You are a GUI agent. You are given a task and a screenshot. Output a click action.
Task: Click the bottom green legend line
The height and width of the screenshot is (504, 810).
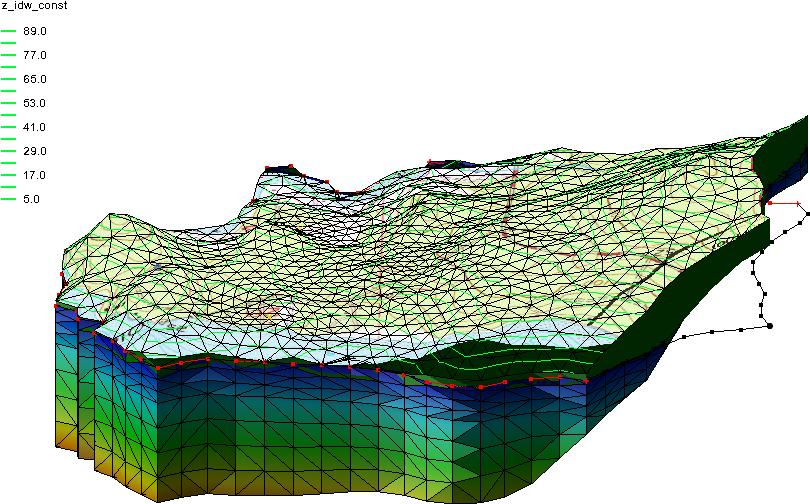point(9,199)
